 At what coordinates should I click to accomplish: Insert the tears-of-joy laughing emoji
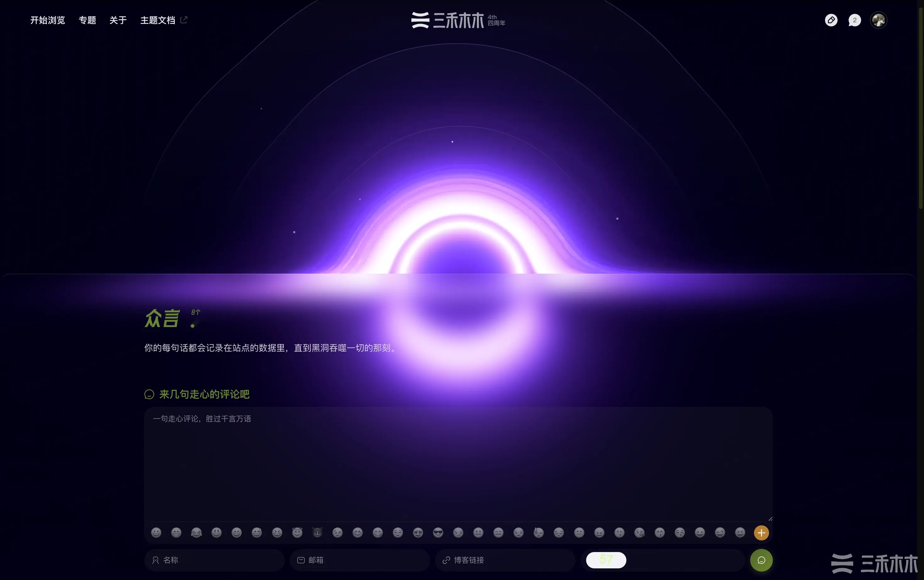pyautogui.click(x=196, y=533)
